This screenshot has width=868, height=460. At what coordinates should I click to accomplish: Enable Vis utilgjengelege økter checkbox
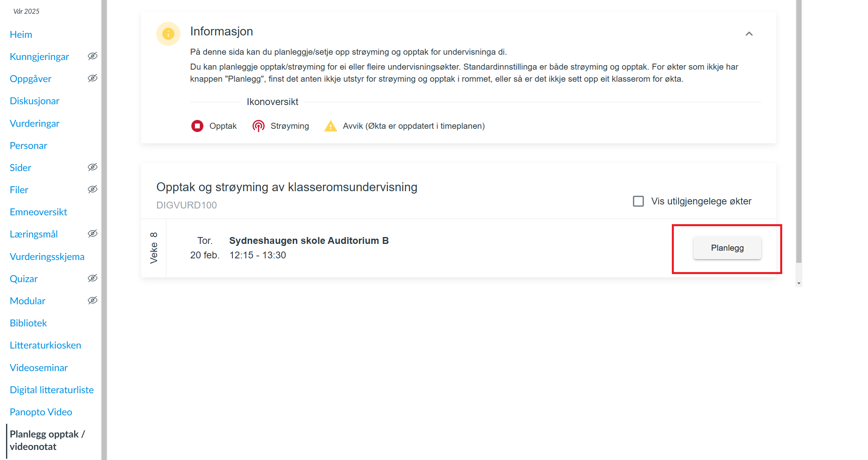pos(638,201)
